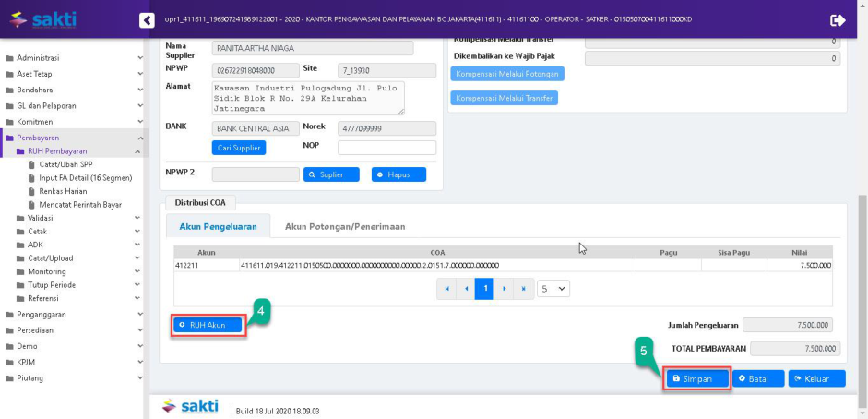Open rows-per-page dropdown showing 5
This screenshot has height=419, width=868.
[x=554, y=289]
